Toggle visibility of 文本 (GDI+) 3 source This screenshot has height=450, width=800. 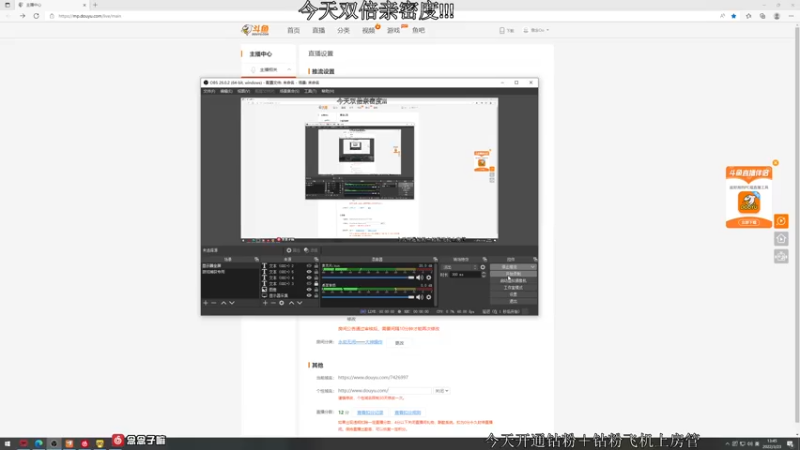309,284
